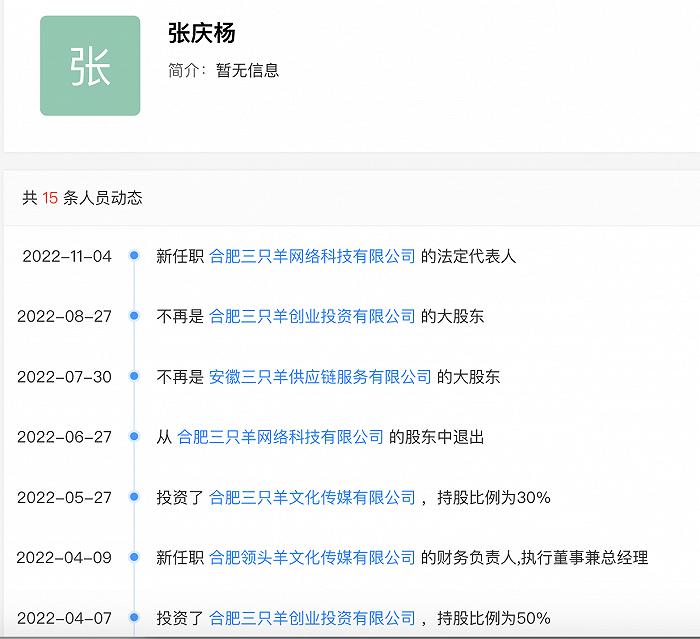
Task: Click the date 2022-06-27
Action: click(64, 437)
